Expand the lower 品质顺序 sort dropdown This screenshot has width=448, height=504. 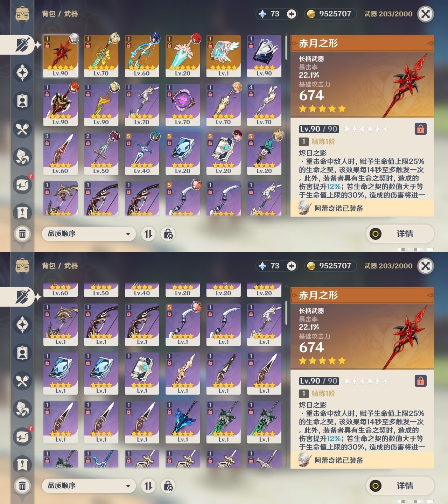pyautogui.click(x=89, y=486)
